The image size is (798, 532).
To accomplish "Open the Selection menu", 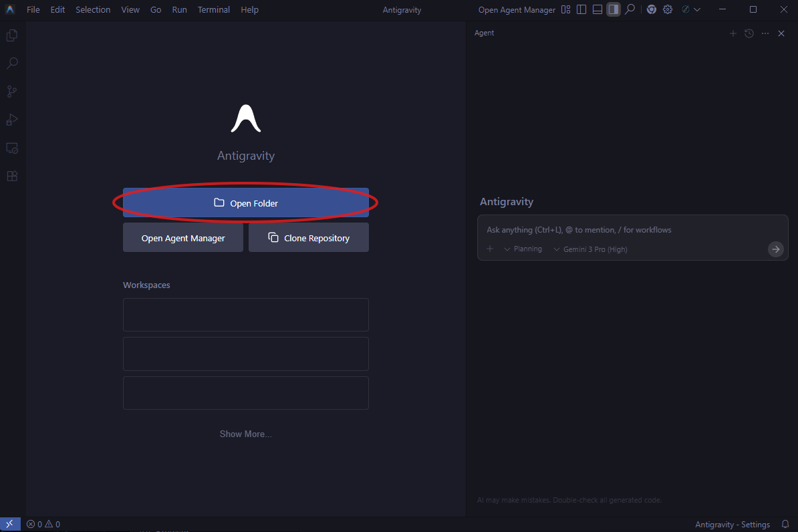I will (x=93, y=9).
